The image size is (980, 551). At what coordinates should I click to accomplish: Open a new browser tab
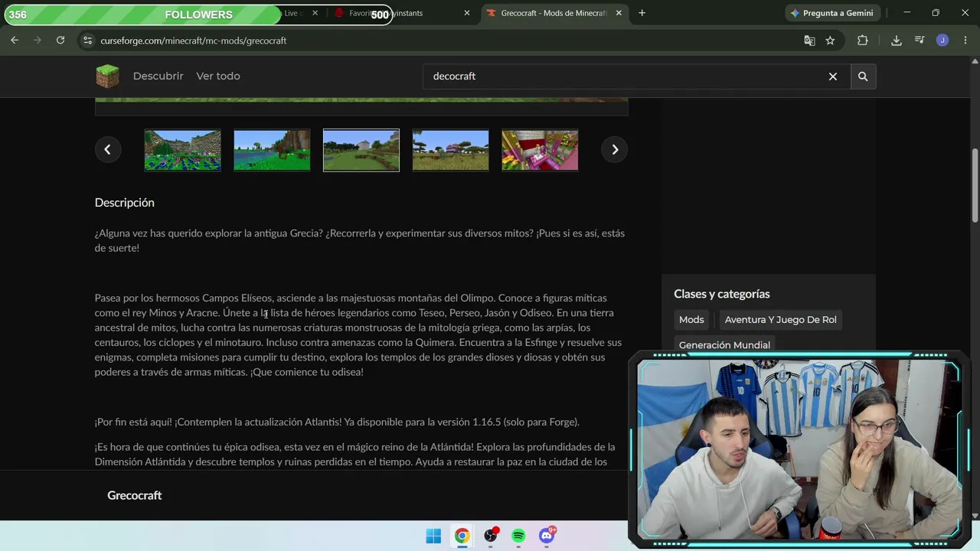tap(642, 13)
